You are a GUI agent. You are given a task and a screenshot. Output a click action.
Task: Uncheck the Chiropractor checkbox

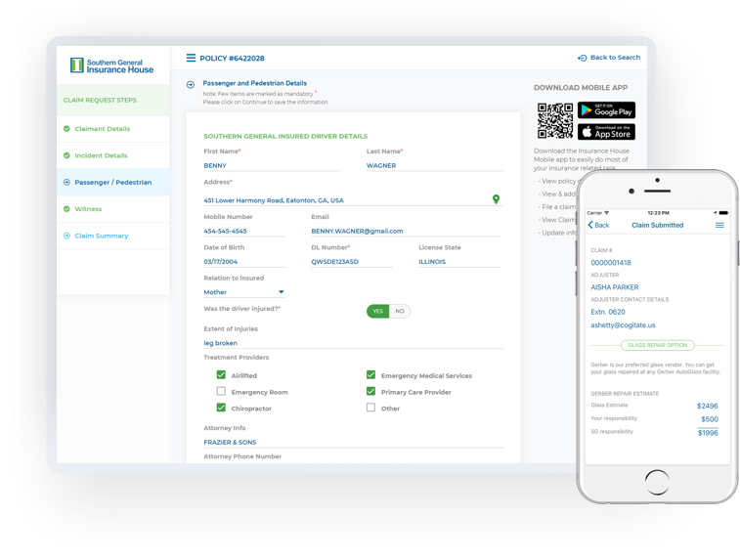221,408
